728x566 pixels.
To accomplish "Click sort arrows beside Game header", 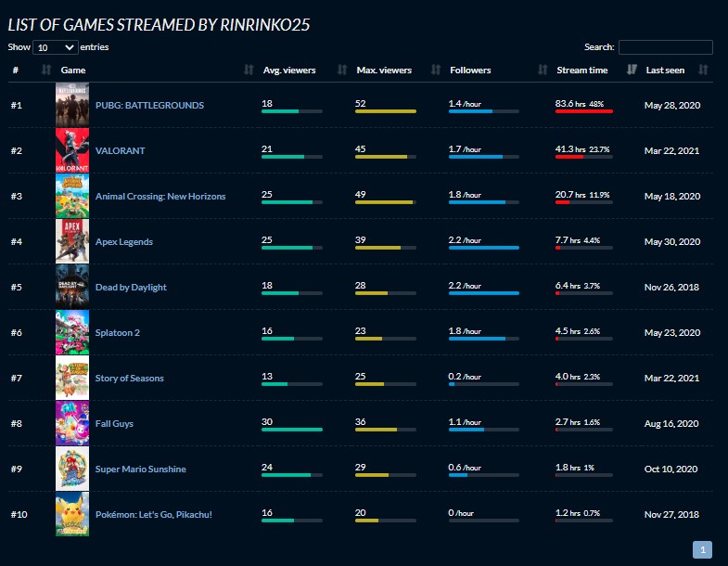I will 249,70.
